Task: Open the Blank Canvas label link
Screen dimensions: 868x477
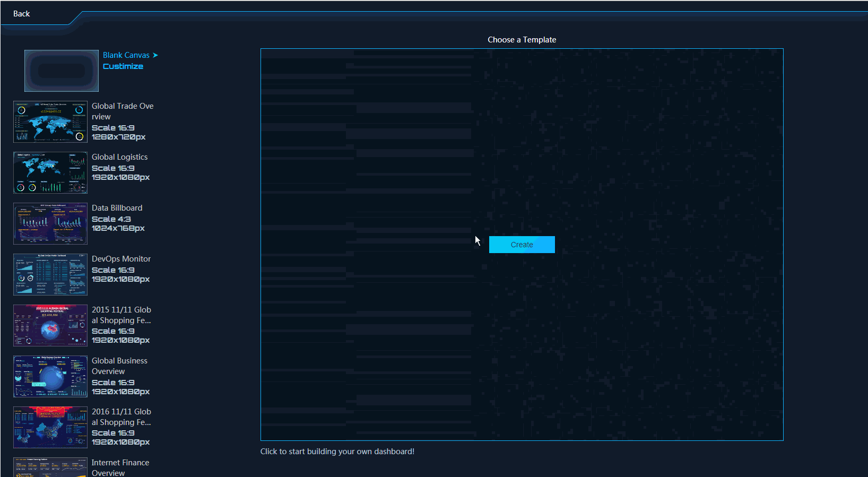Action: point(126,55)
